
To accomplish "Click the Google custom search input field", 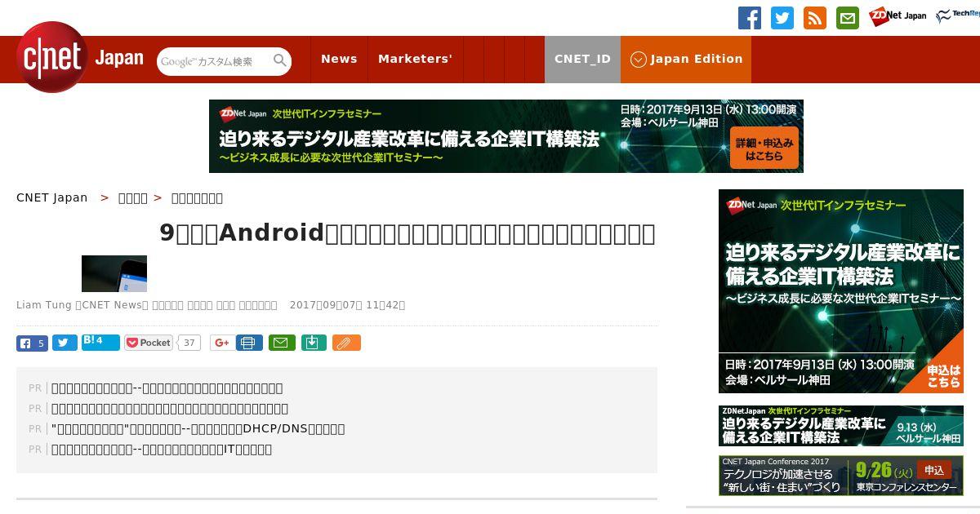I will tap(214, 61).
